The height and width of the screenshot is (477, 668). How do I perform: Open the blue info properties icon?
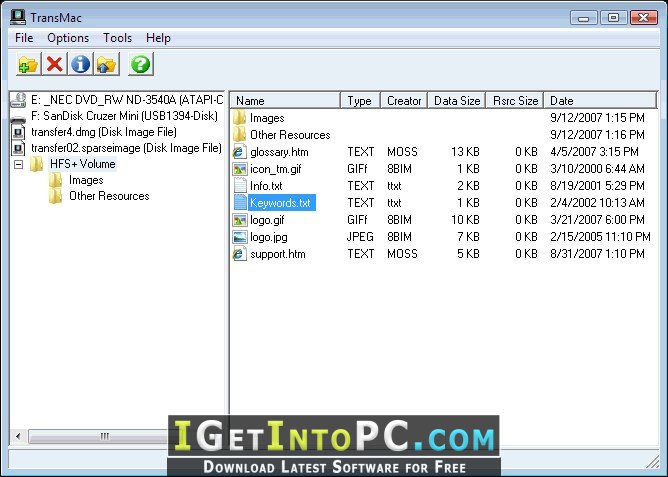click(x=81, y=64)
